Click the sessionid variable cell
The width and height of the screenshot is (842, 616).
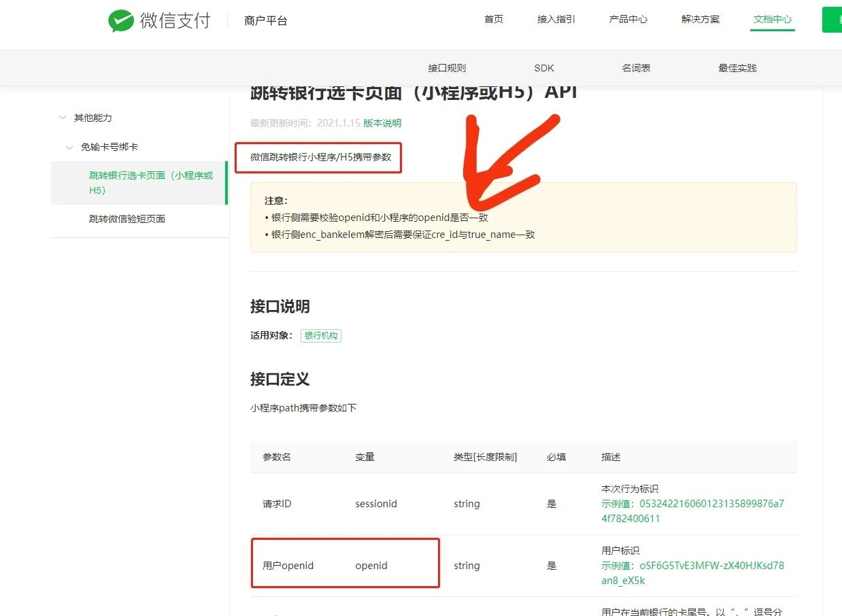pos(376,504)
